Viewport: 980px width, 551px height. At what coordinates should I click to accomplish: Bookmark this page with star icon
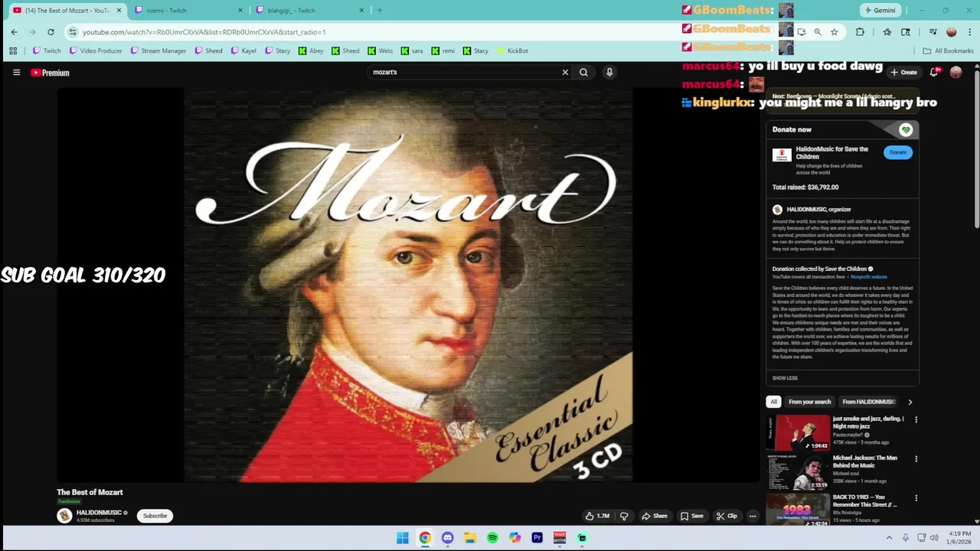pyautogui.click(x=834, y=32)
